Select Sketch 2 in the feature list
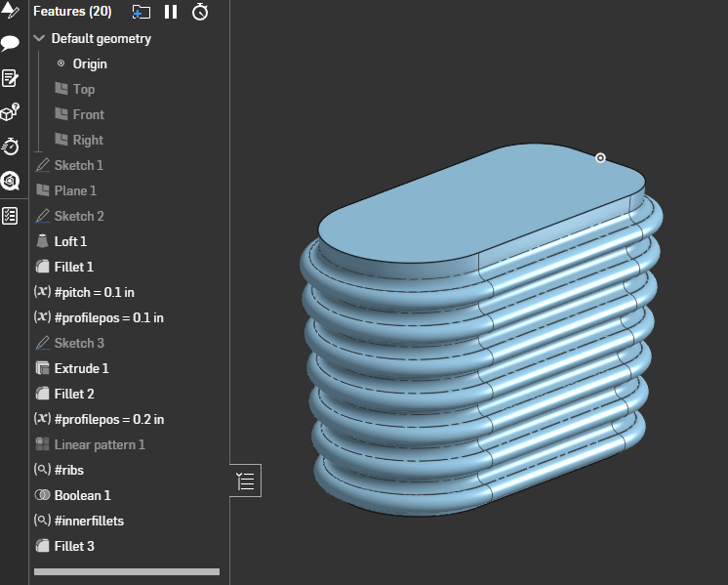This screenshot has width=728, height=585. (x=79, y=216)
